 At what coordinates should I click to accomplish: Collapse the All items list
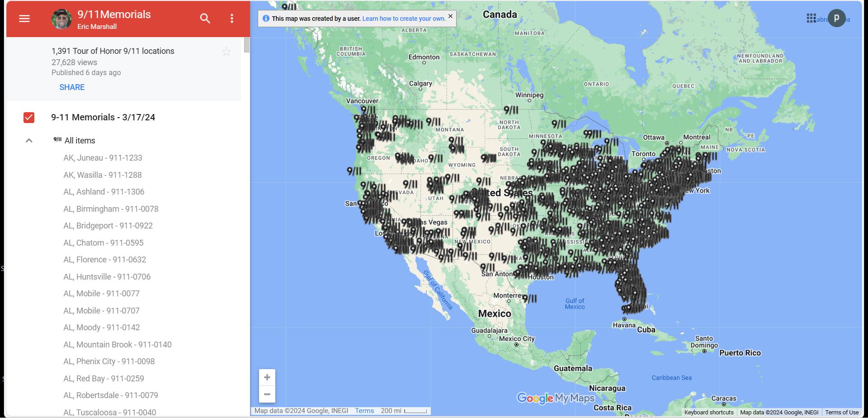tap(29, 141)
